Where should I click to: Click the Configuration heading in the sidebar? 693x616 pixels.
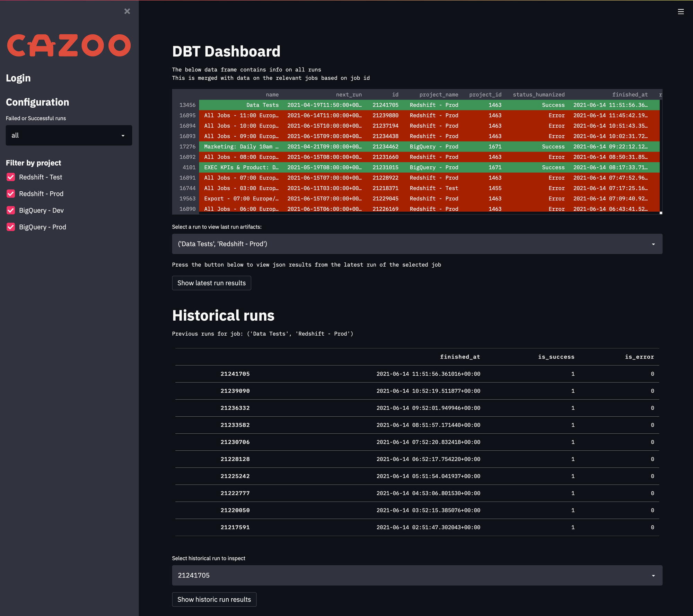[37, 102]
